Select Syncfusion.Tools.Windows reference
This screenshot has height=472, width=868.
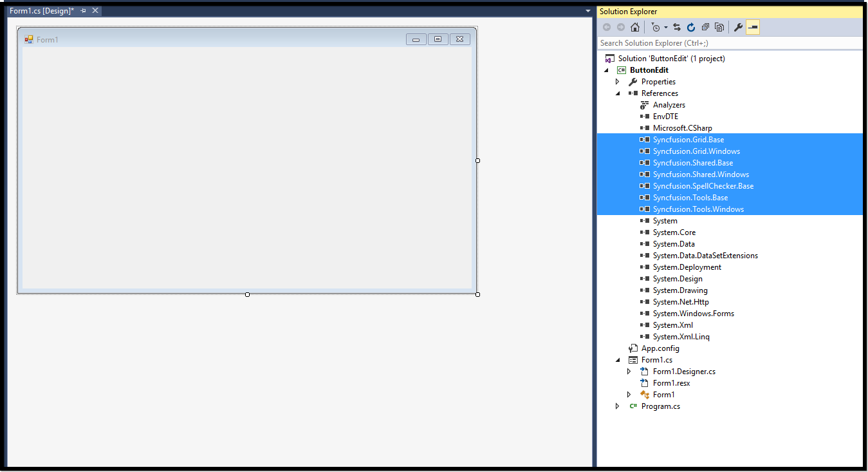(x=698, y=209)
